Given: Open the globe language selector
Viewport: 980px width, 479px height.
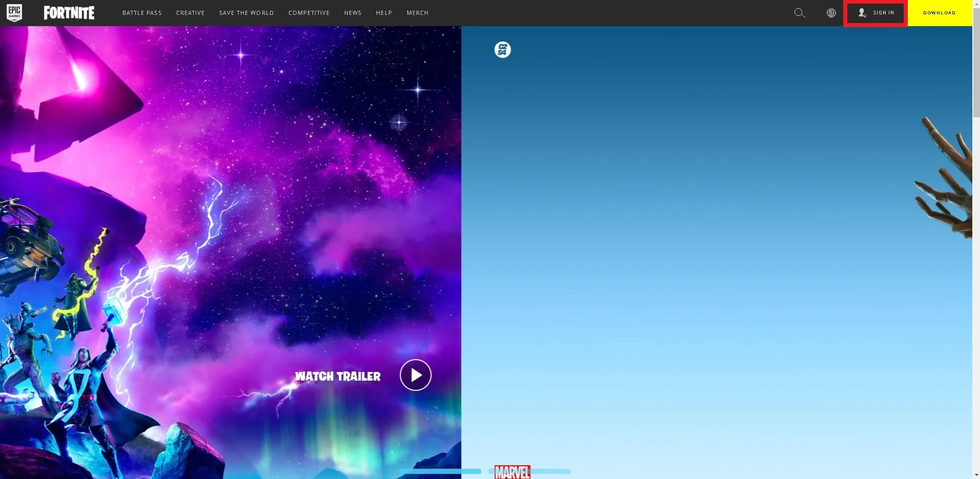Looking at the screenshot, I should pos(831,13).
